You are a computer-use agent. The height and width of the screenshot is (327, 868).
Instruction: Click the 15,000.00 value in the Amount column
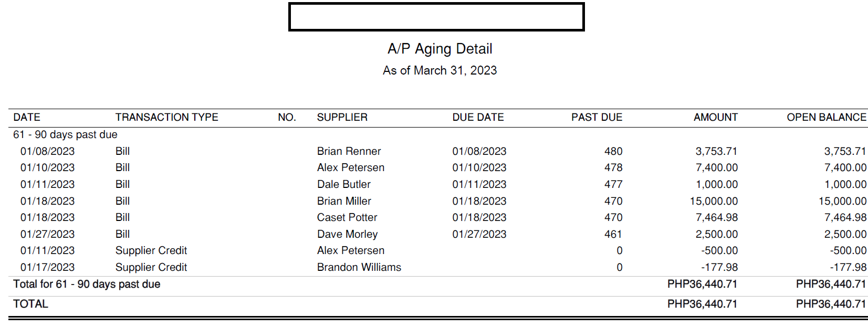coord(714,201)
